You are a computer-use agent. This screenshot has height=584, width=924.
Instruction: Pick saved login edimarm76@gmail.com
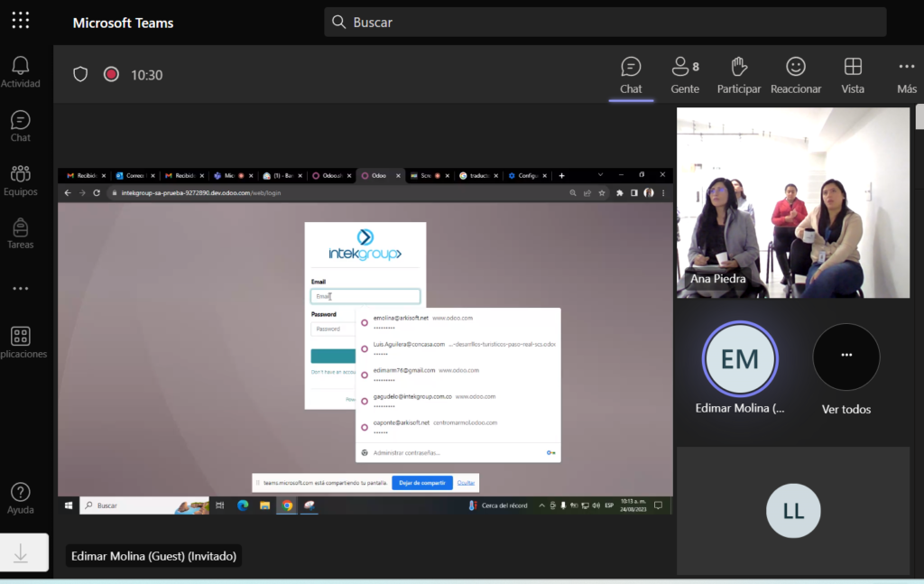click(x=457, y=375)
